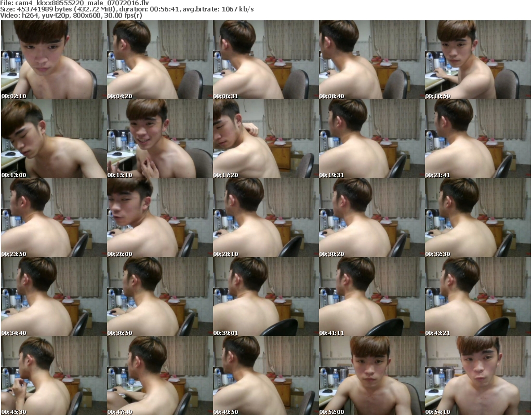This screenshot has height=415, width=532.
Task: Choose the 00:39:01 thumbnail
Action: (x=265, y=297)
